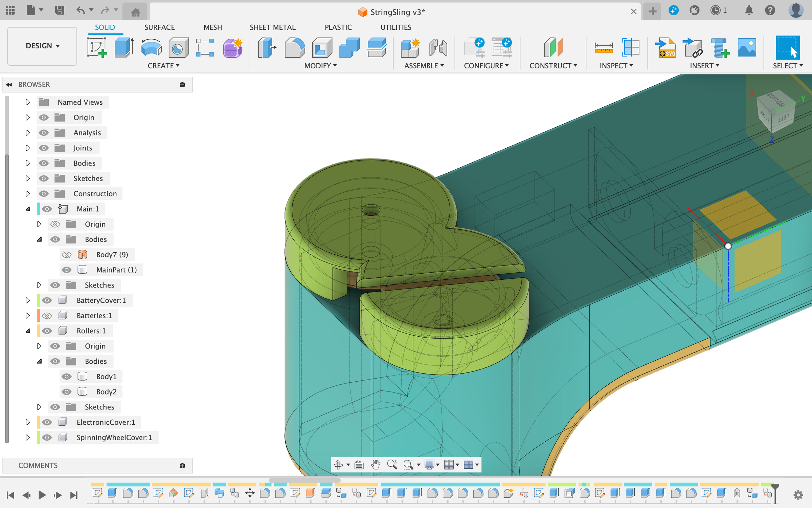This screenshot has width=812, height=508.
Task: Toggle visibility of Body2 in Rollers
Action: [67, 392]
